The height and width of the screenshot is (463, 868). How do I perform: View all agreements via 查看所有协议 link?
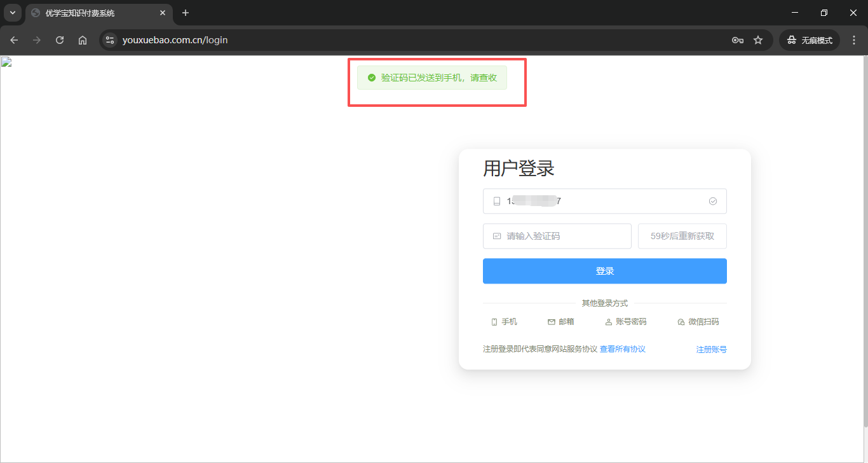coord(621,349)
